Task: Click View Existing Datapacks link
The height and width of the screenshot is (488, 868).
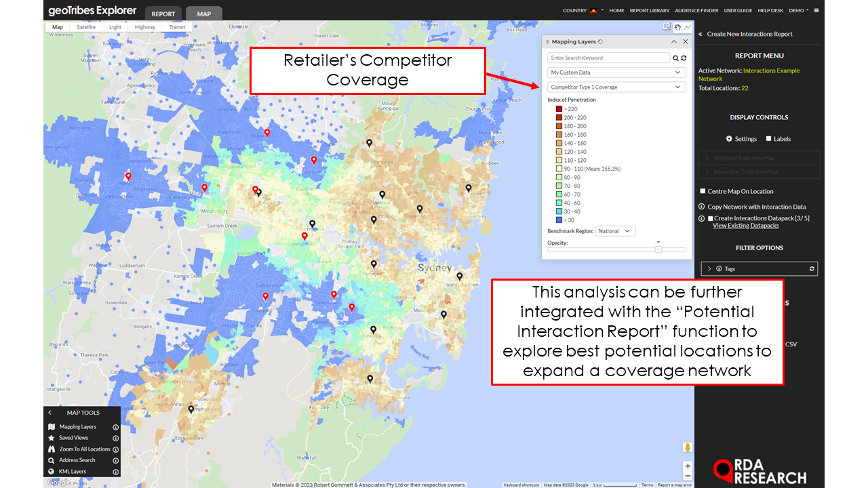Action: [745, 226]
